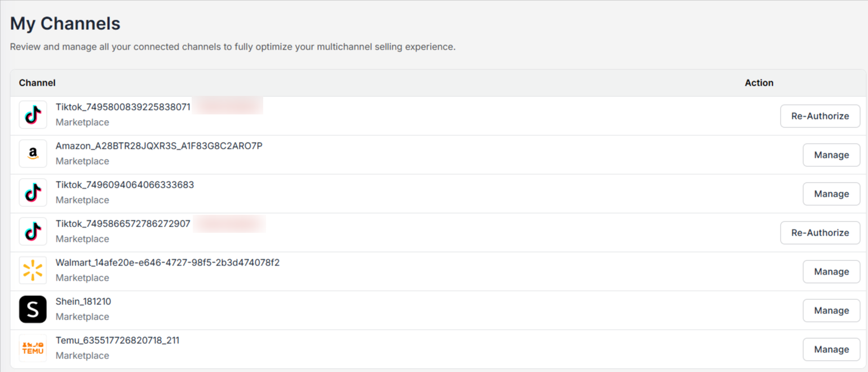Select the Walmart_14afe20e channel name text
The image size is (868, 372).
pos(167,263)
